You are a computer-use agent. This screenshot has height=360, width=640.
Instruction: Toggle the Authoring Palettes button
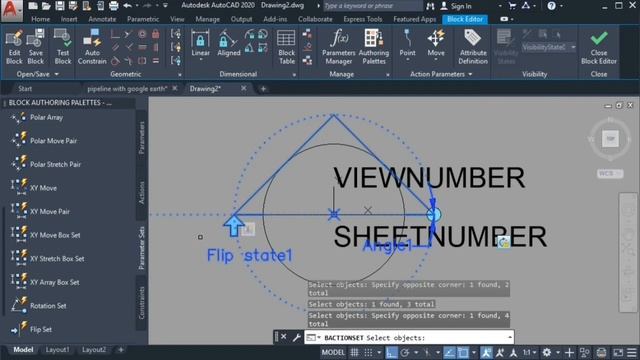[x=373, y=47]
